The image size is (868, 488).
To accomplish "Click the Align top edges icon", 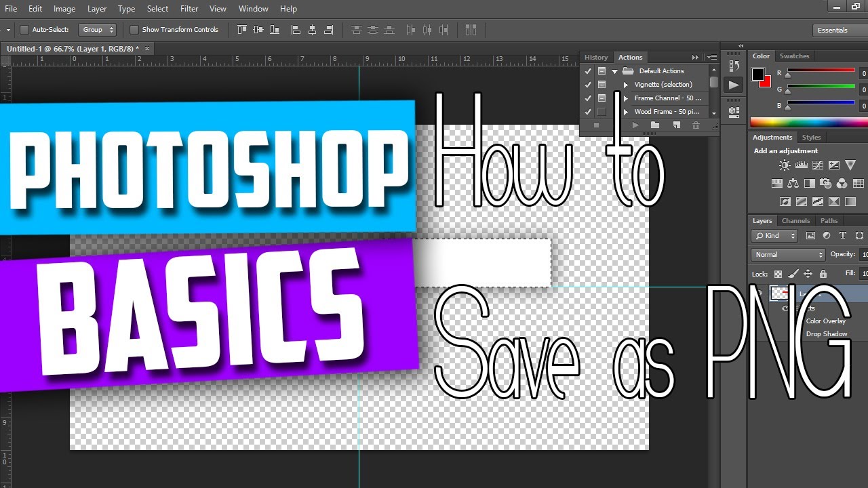I will click(242, 30).
